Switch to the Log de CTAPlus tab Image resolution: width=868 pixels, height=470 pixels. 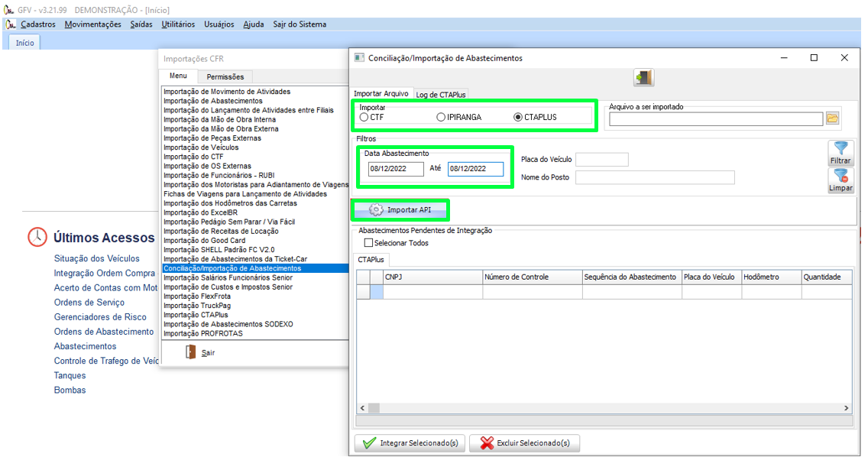[441, 95]
